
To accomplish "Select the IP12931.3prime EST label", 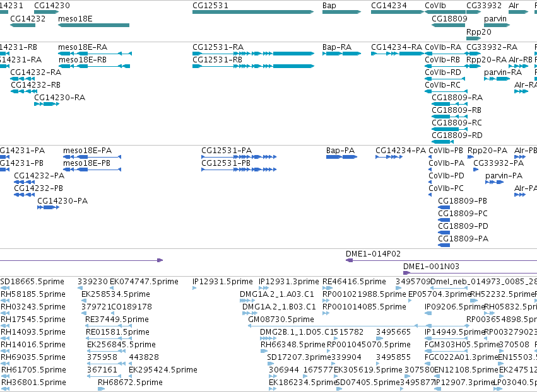I will click(x=289, y=282).
